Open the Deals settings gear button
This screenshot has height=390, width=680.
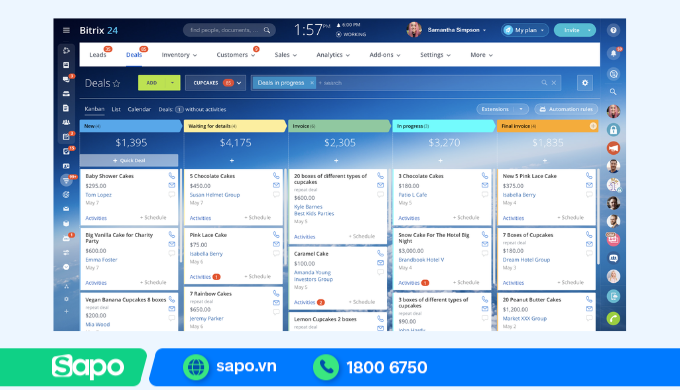click(x=585, y=83)
